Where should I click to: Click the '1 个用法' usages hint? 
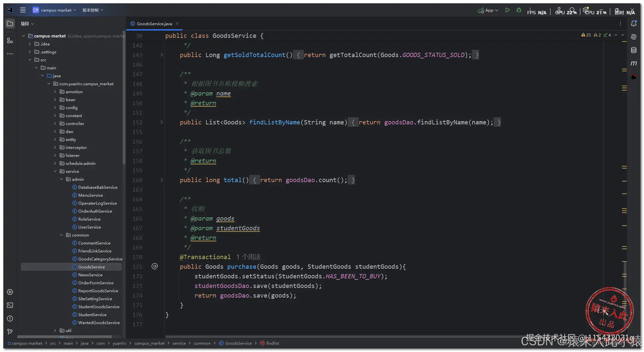point(249,257)
